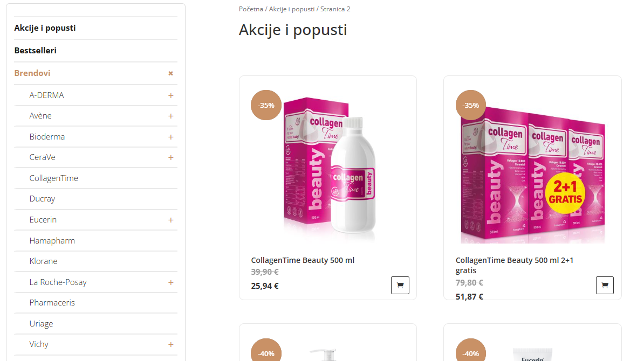Viewport: 644px width, 361px height.
Task: Expand the Vichy brand submenu
Action: pos(171,345)
